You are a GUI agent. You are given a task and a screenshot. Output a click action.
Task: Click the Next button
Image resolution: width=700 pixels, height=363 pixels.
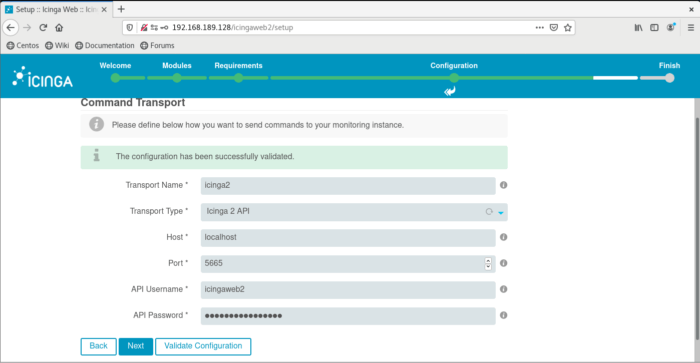pyautogui.click(x=136, y=346)
